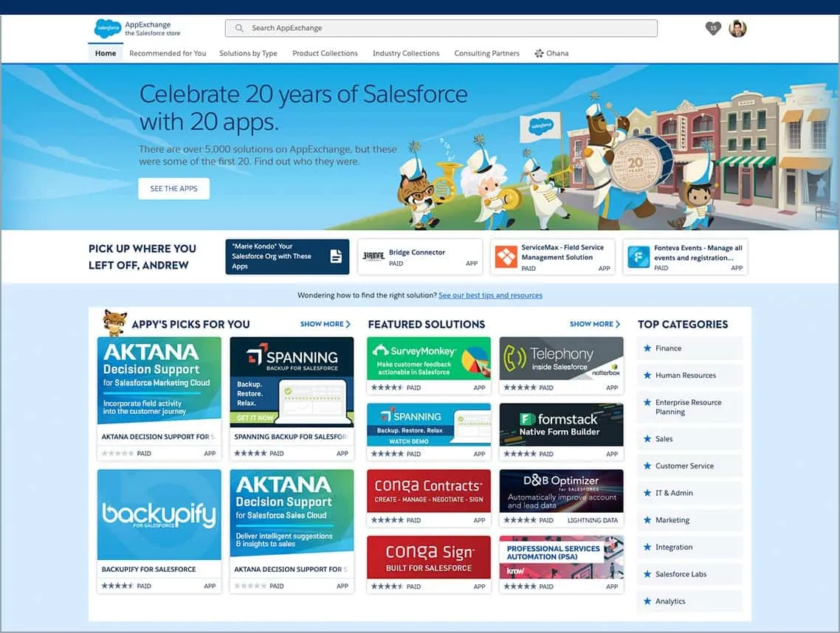Open the Industry Collections menu
The height and width of the screenshot is (633, 840).
(406, 53)
